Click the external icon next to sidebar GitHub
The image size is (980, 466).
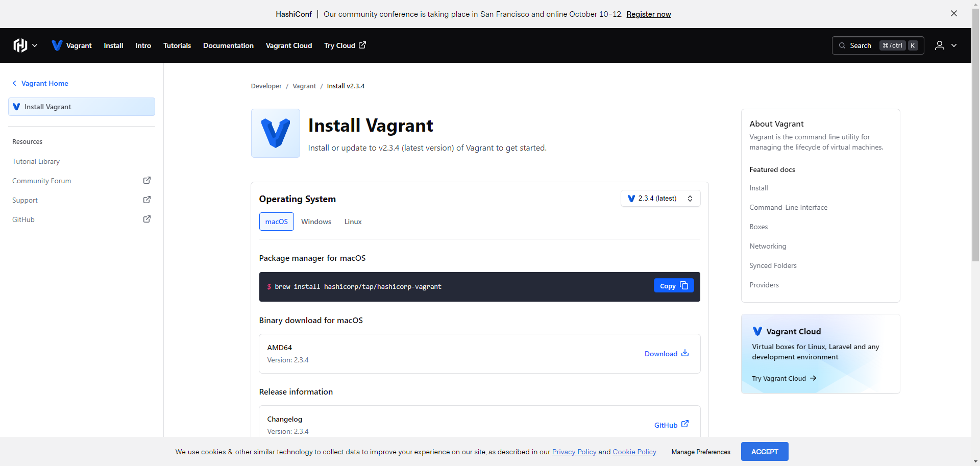tap(147, 219)
